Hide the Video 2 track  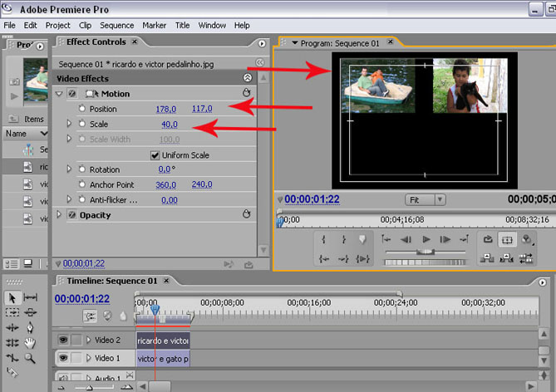tap(62, 340)
